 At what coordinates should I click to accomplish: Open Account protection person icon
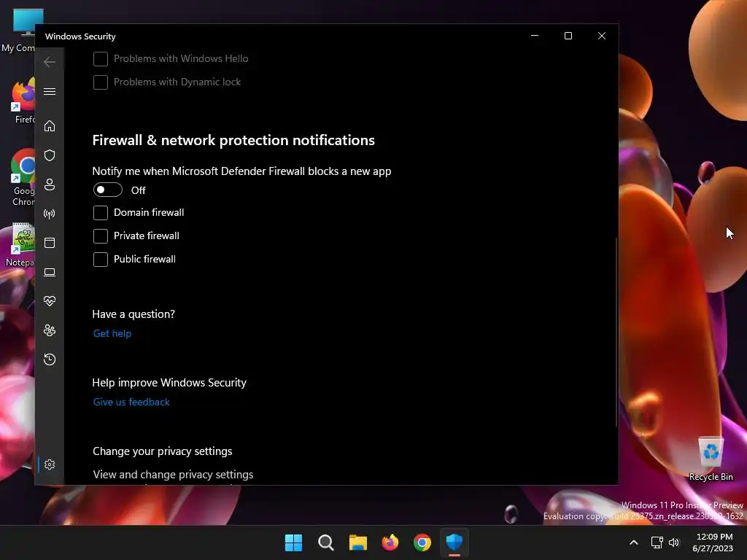point(50,184)
